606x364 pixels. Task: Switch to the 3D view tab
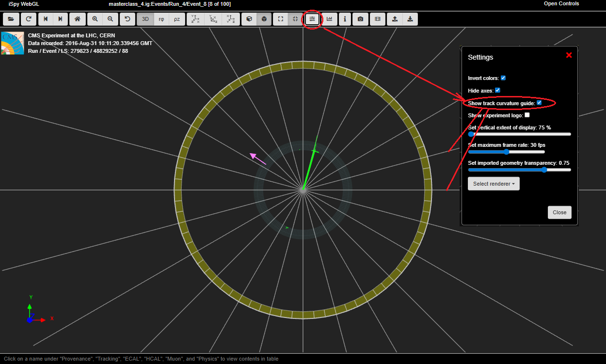tap(145, 19)
